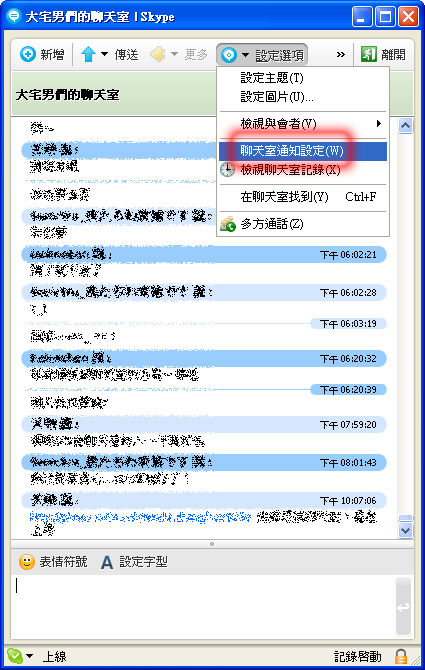Click the blue up-arrow 傳送 icon
Screen dimensions: 425x670
point(88,54)
